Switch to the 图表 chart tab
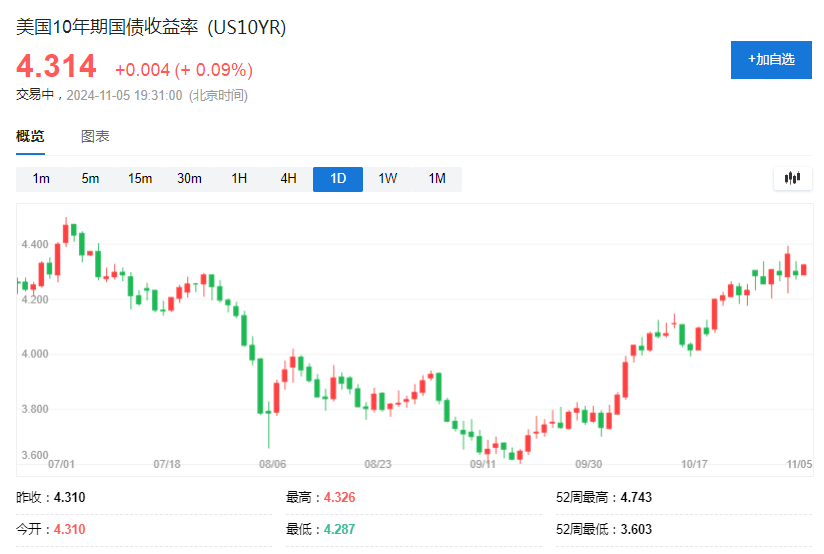Image resolution: width=824 pixels, height=554 pixels. pyautogui.click(x=95, y=136)
